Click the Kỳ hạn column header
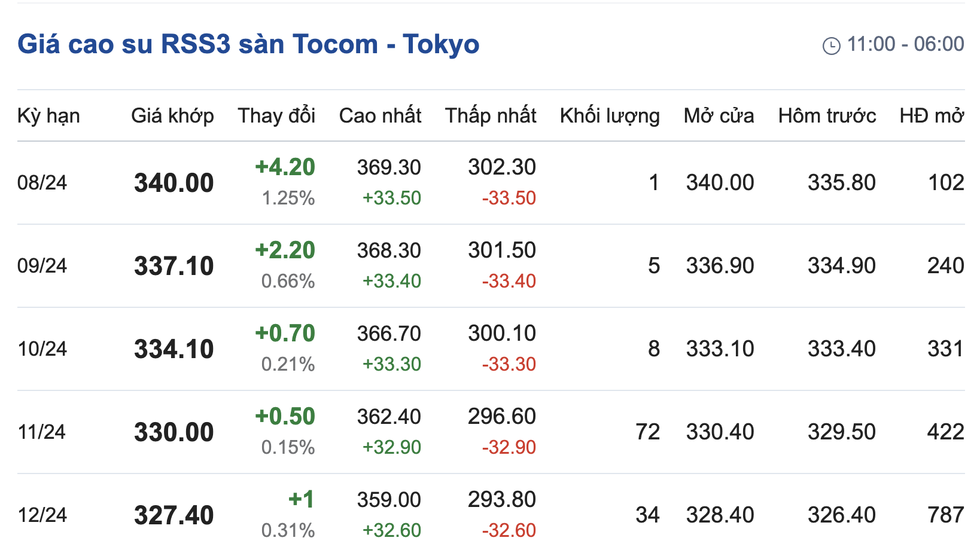This screenshot has height=556, width=980. 48,115
